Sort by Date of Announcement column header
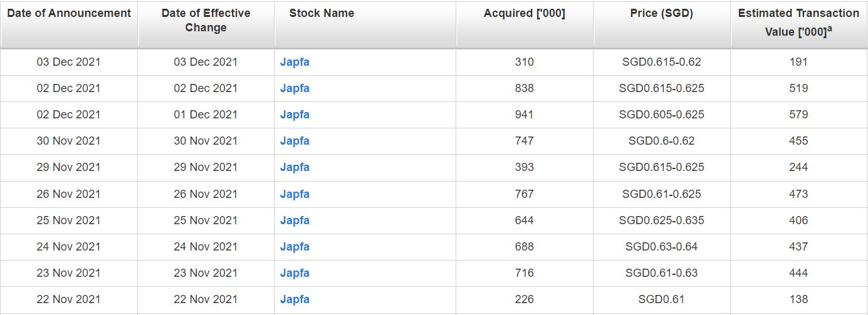 coord(69,13)
